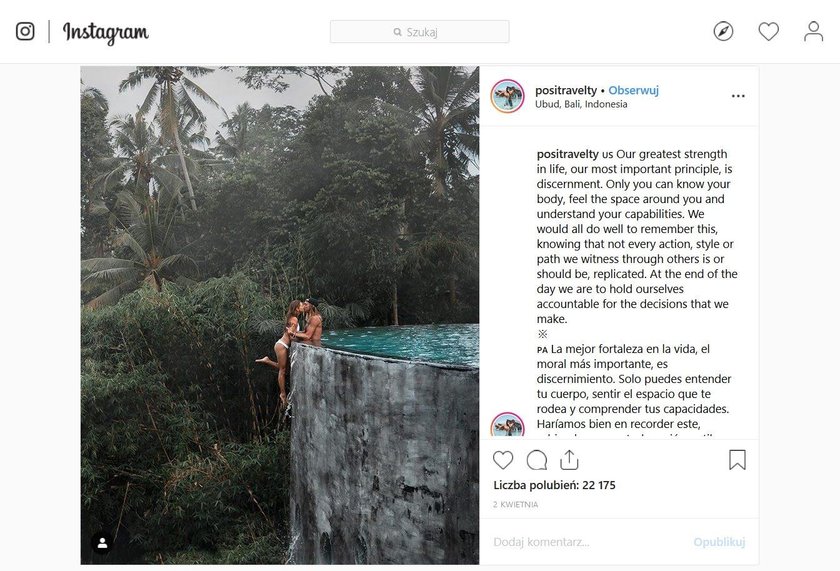This screenshot has width=840, height=571.
Task: Click the Obserwuj follow link
Action: click(x=633, y=91)
